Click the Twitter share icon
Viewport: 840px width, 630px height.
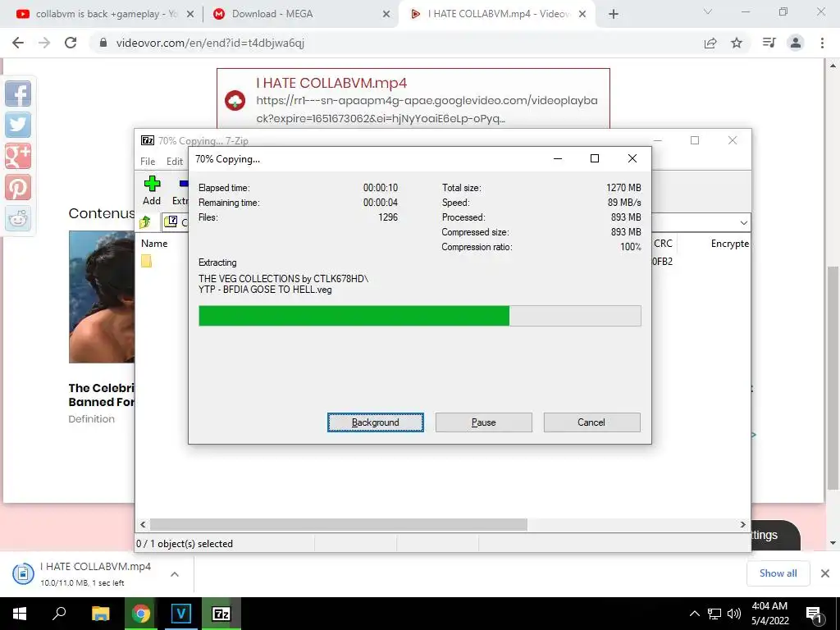point(18,125)
